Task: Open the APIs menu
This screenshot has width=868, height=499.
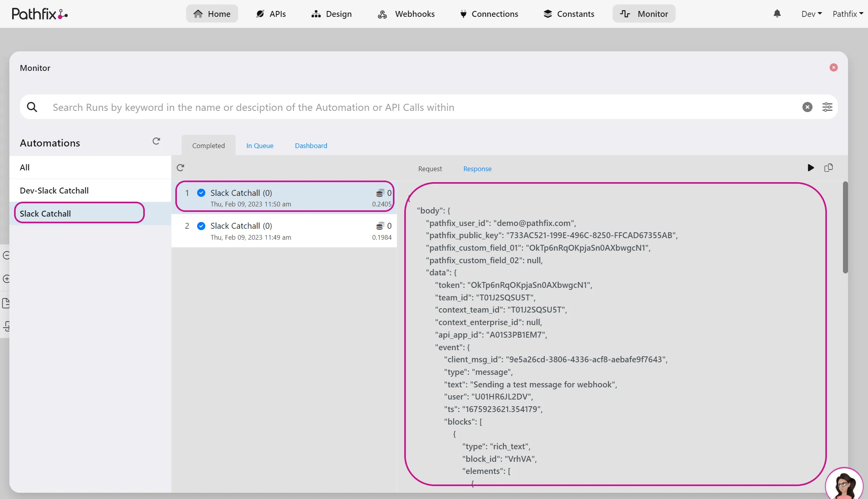Action: (x=271, y=14)
